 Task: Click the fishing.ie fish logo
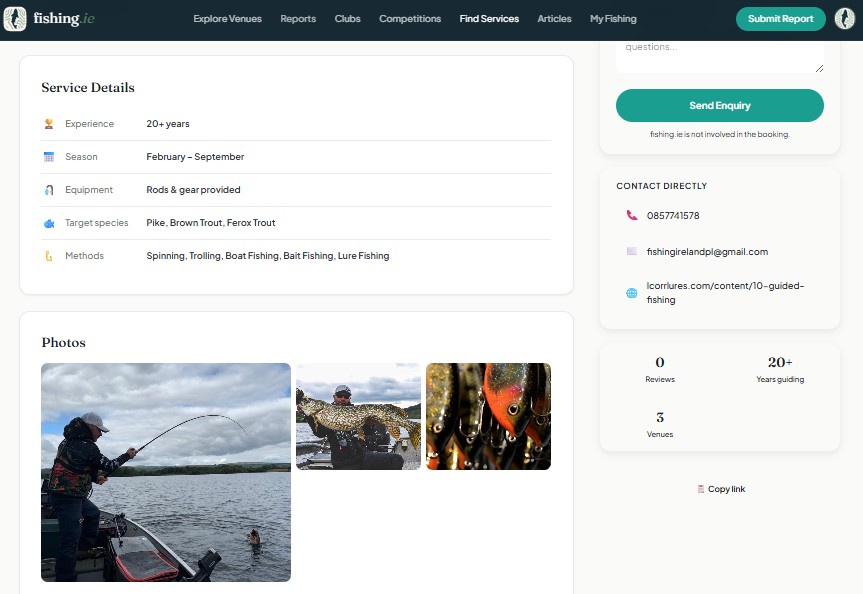click(x=14, y=18)
